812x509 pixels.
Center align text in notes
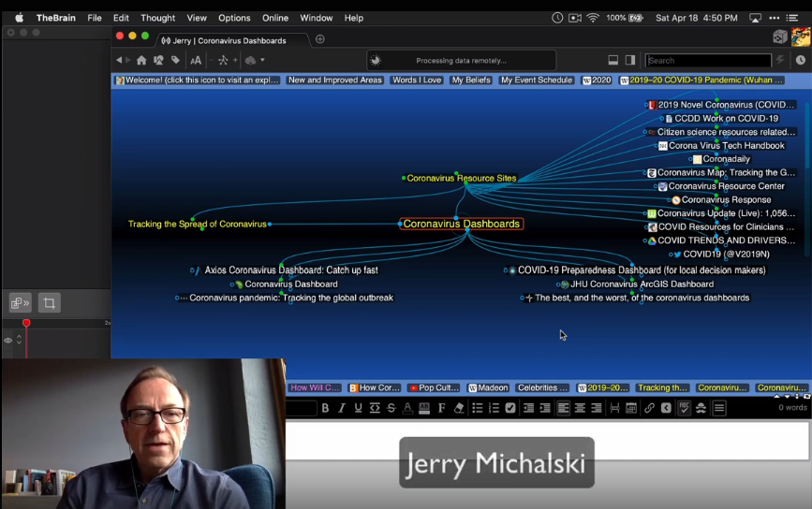pyautogui.click(x=580, y=408)
